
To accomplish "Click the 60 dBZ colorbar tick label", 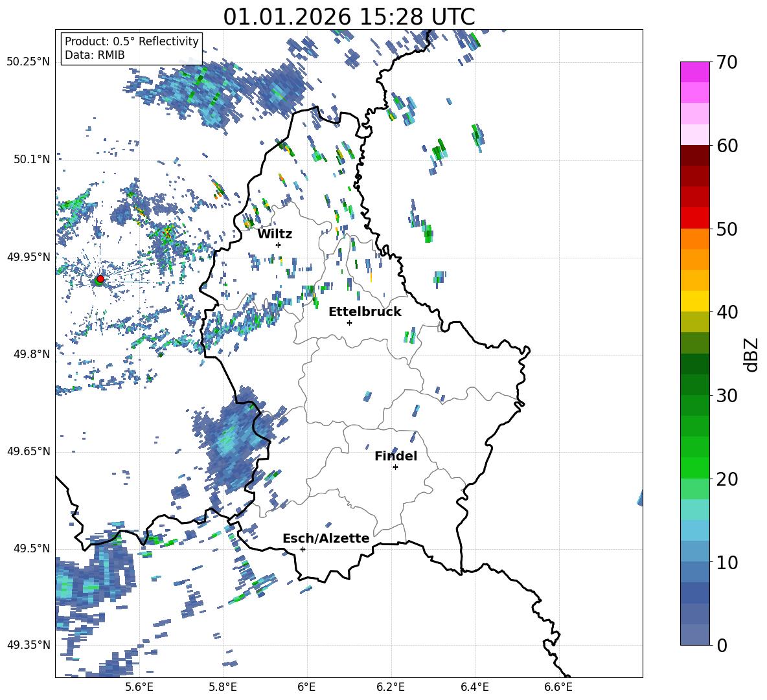I will 727,146.
